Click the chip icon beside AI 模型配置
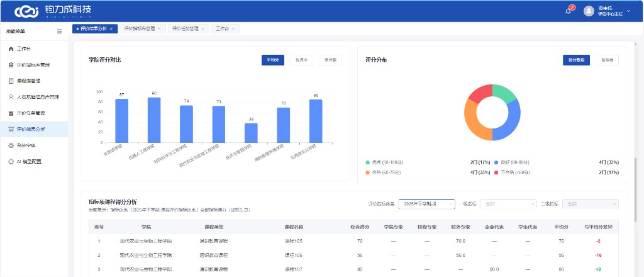This screenshot has height=277, width=644. click(11, 162)
